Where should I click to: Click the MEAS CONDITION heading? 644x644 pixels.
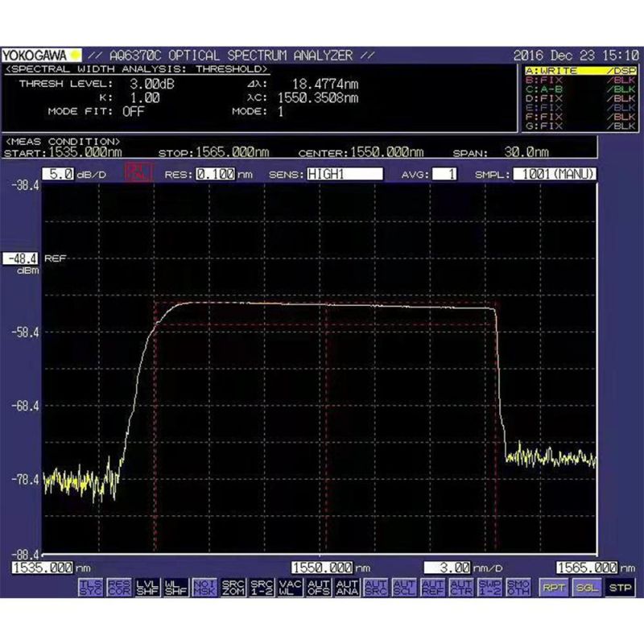[x=63, y=142]
